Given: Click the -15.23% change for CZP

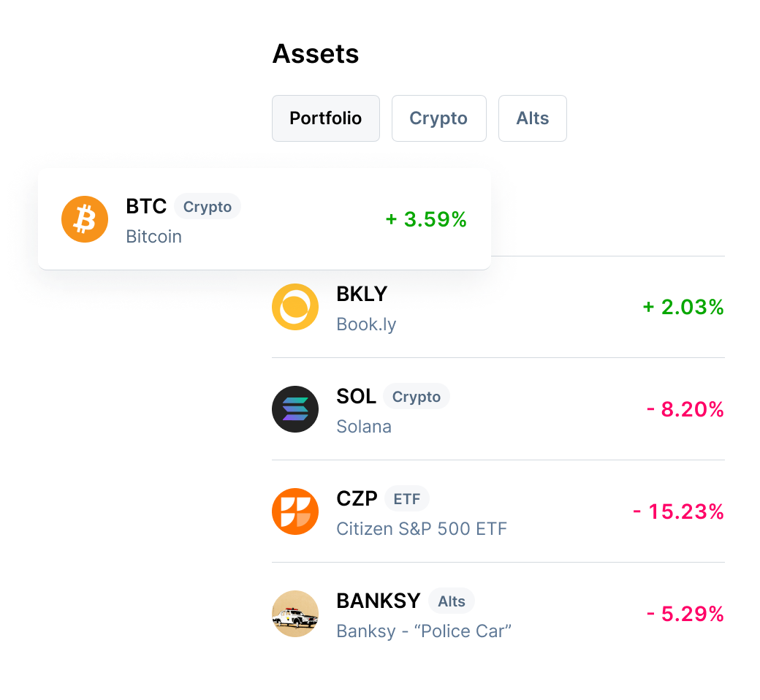Looking at the screenshot, I should tap(679, 511).
